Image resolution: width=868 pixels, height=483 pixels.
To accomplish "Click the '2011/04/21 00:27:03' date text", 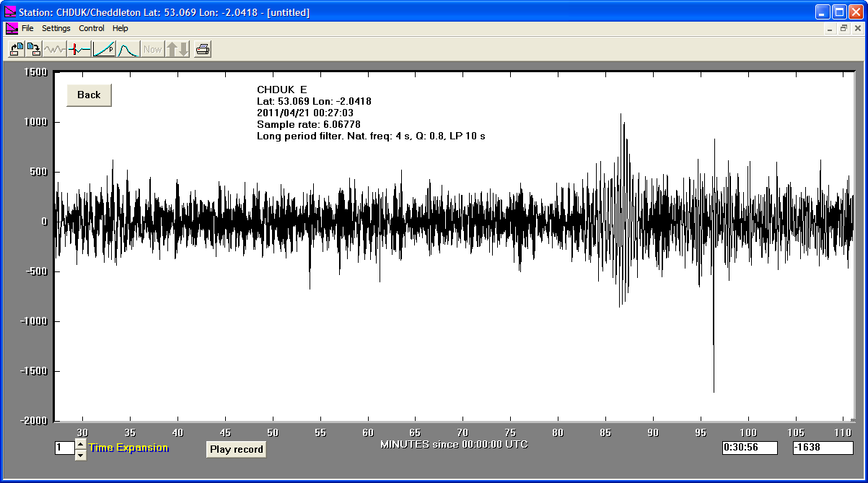I will tap(305, 113).
